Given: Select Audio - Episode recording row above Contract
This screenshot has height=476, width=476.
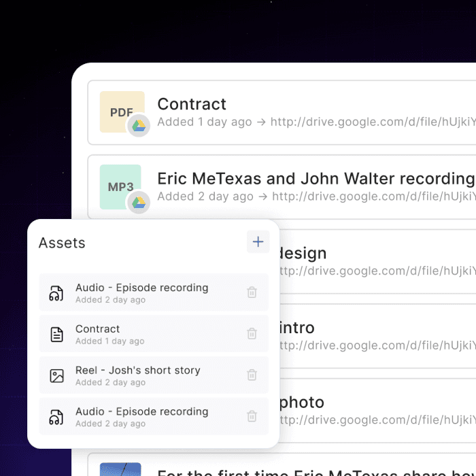Looking at the screenshot, I should (x=154, y=292).
